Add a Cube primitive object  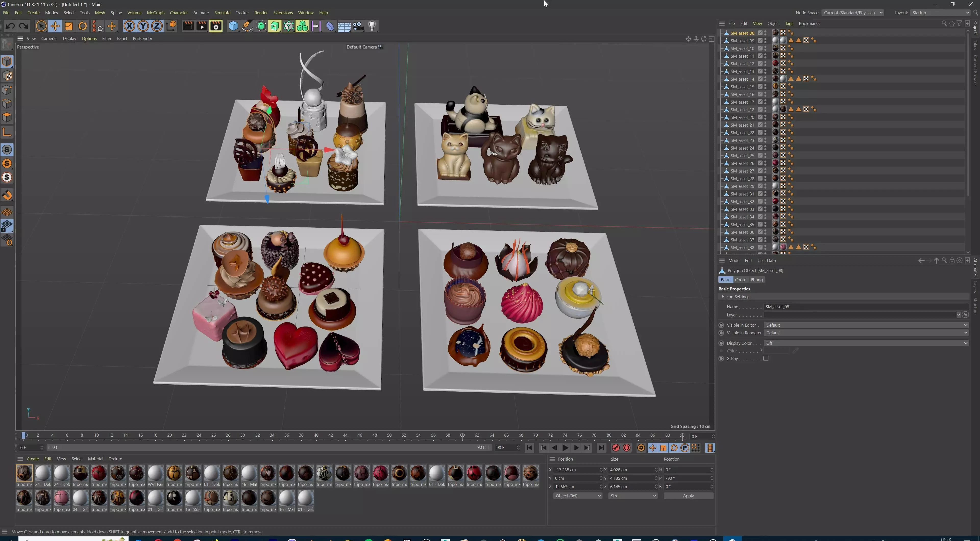pyautogui.click(x=233, y=26)
